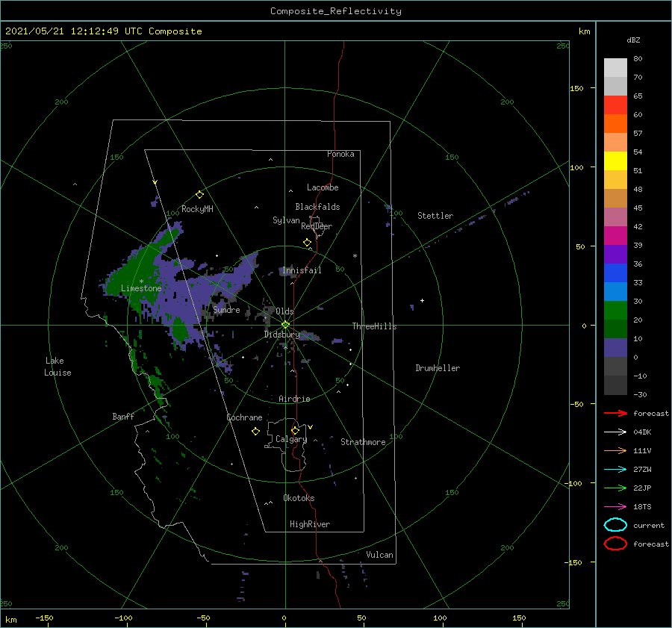
Task: Click the yellow diamond marker beside RockyMH
Action: point(199,195)
